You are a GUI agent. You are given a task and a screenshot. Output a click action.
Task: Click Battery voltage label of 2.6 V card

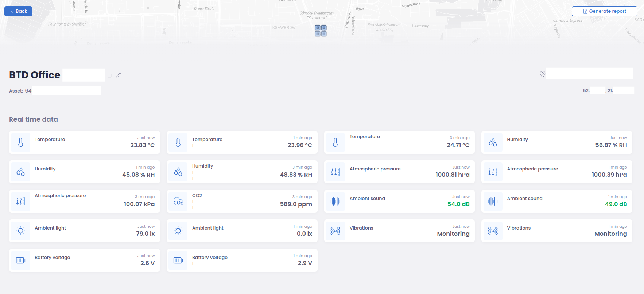pyautogui.click(x=53, y=258)
